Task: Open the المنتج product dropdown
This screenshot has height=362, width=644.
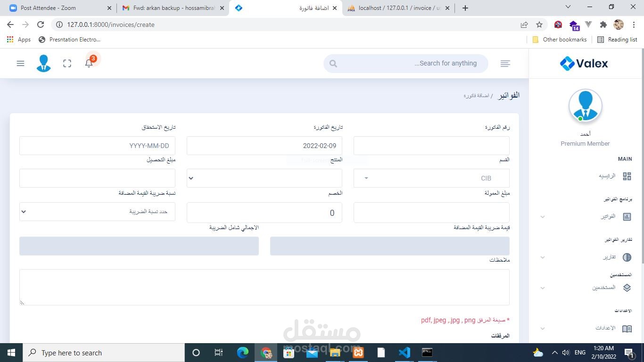Action: 264,178
